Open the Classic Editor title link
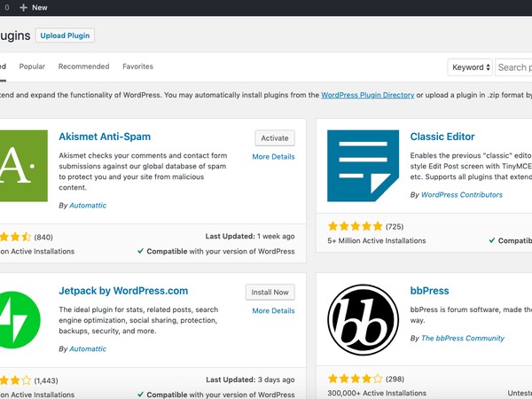 coord(442,137)
